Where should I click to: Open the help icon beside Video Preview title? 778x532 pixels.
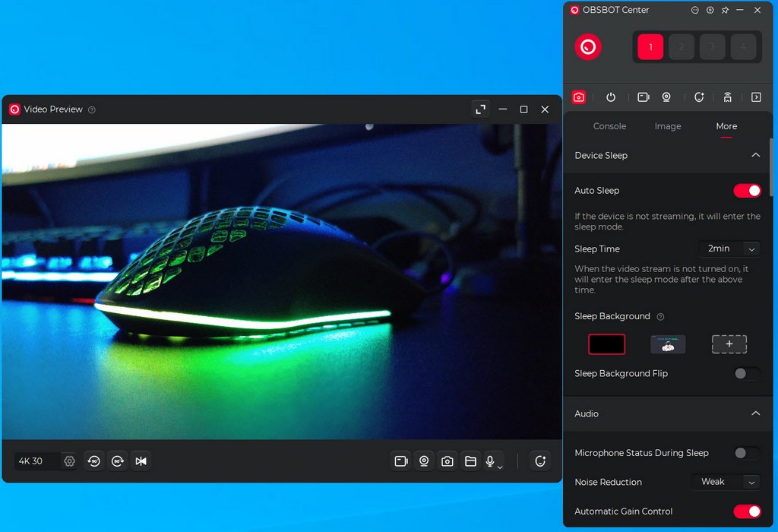[92, 109]
